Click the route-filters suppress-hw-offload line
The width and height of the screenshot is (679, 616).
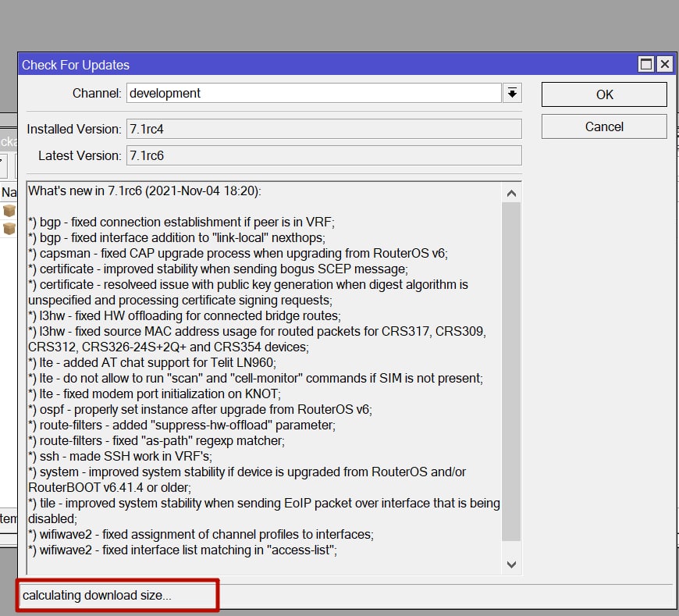tap(182, 425)
